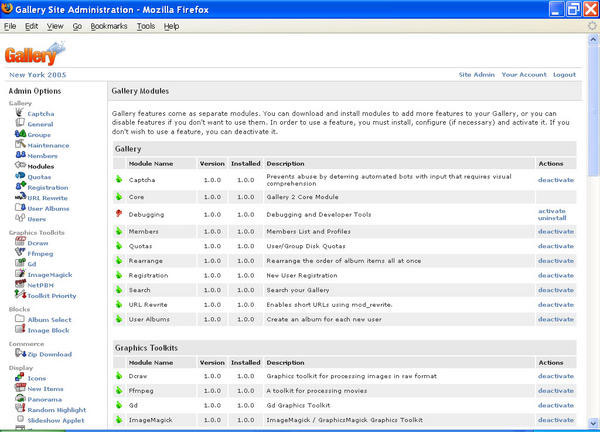Click the Ffmpeg sidebar icon
This screenshot has height=432, width=600.
point(20,252)
